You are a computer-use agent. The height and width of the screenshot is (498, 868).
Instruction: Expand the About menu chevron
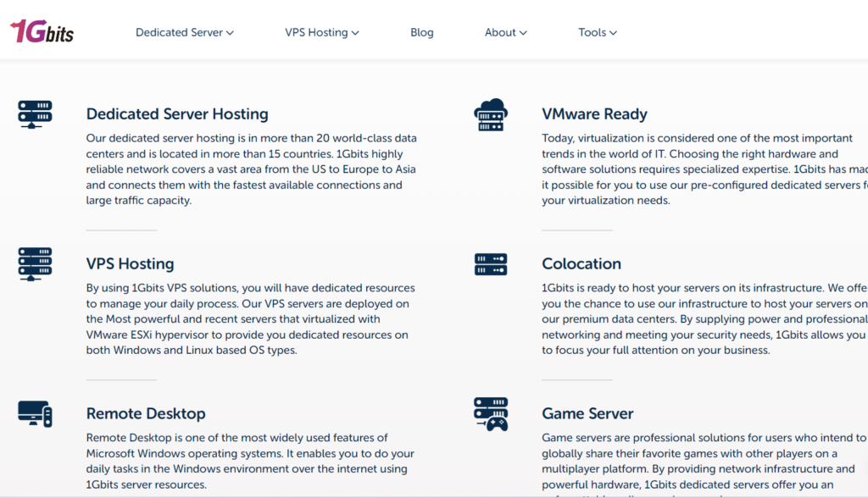pos(523,33)
